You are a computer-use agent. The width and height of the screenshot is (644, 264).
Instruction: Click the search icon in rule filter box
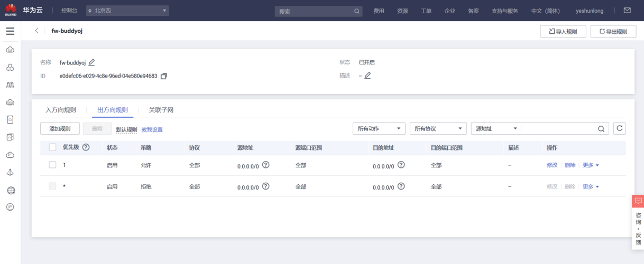click(x=601, y=128)
